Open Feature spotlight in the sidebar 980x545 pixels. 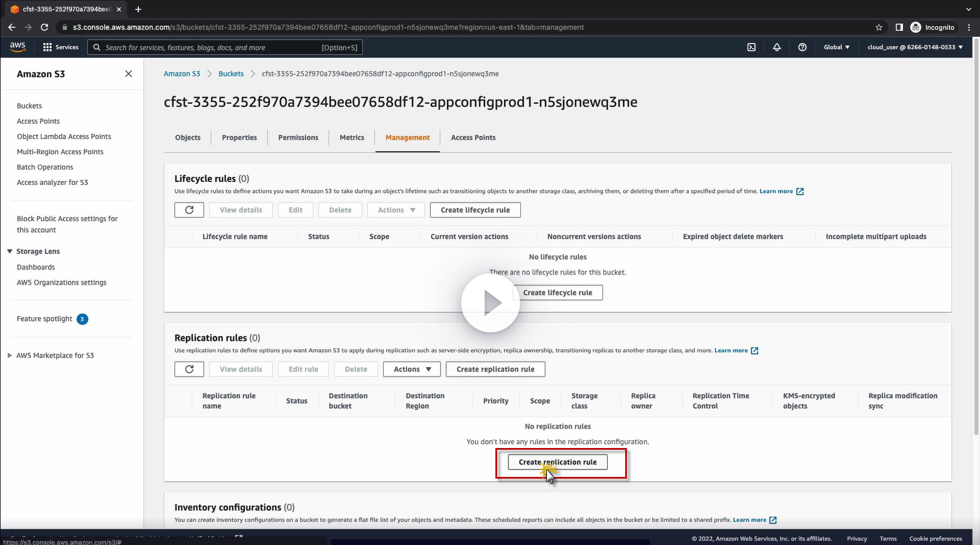(x=45, y=319)
